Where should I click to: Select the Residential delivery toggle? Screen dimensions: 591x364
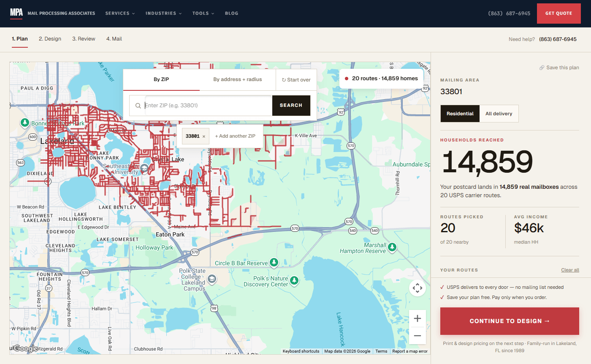click(460, 114)
